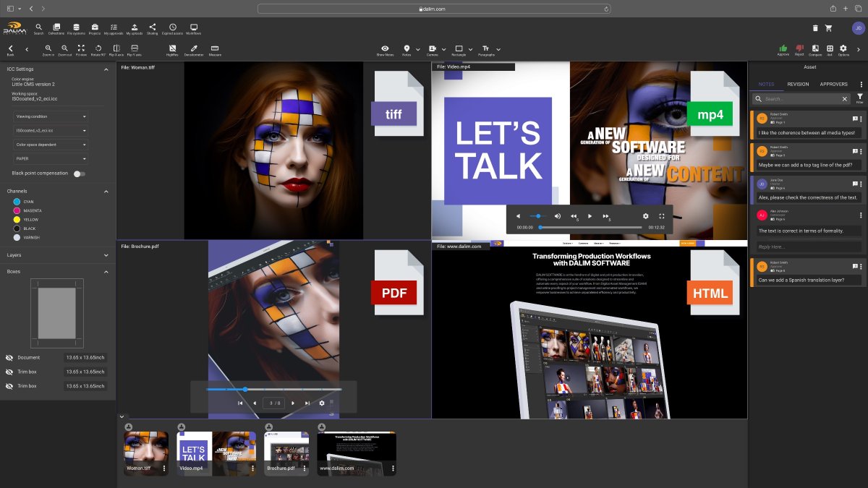Click the video timeline progress slider
Screen dimensions: 868x488
click(590, 227)
